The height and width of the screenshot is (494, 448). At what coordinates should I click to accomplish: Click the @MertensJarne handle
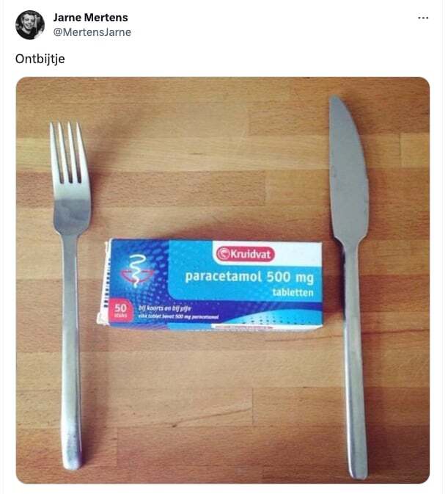[x=92, y=32]
